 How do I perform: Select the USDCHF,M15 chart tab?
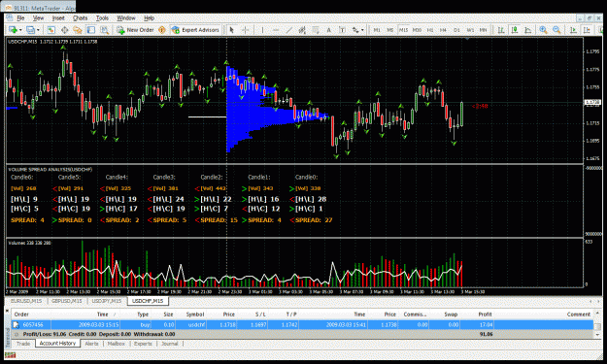click(148, 301)
